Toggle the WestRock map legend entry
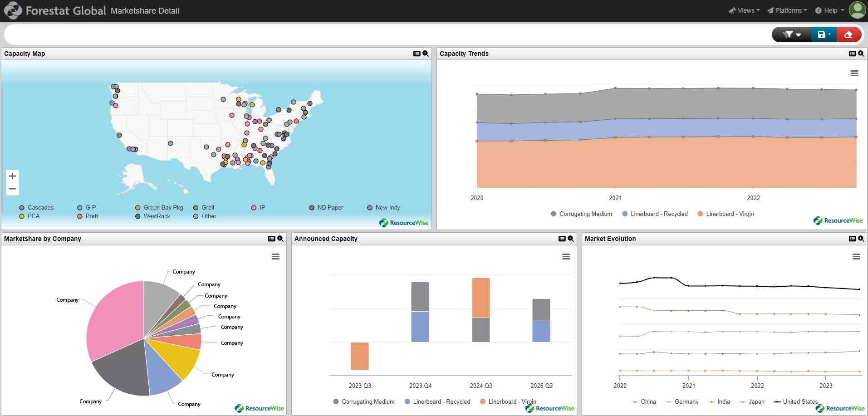868x416 pixels. (153, 216)
